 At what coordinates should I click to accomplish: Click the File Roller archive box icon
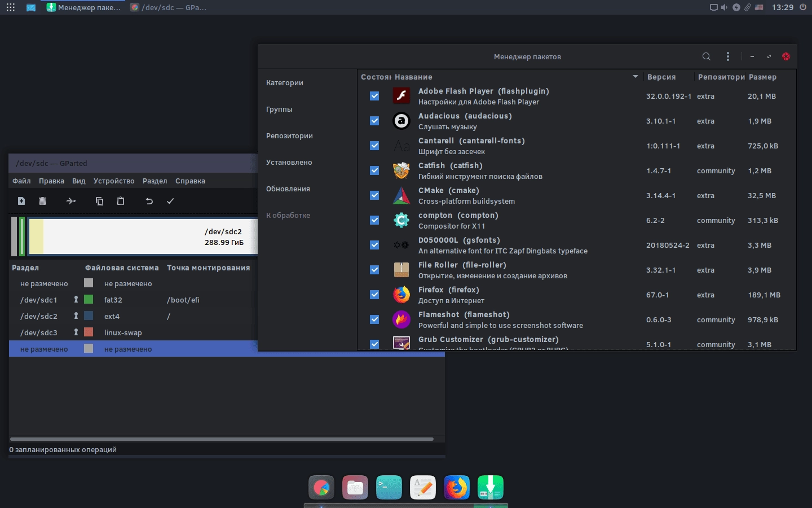pyautogui.click(x=401, y=270)
